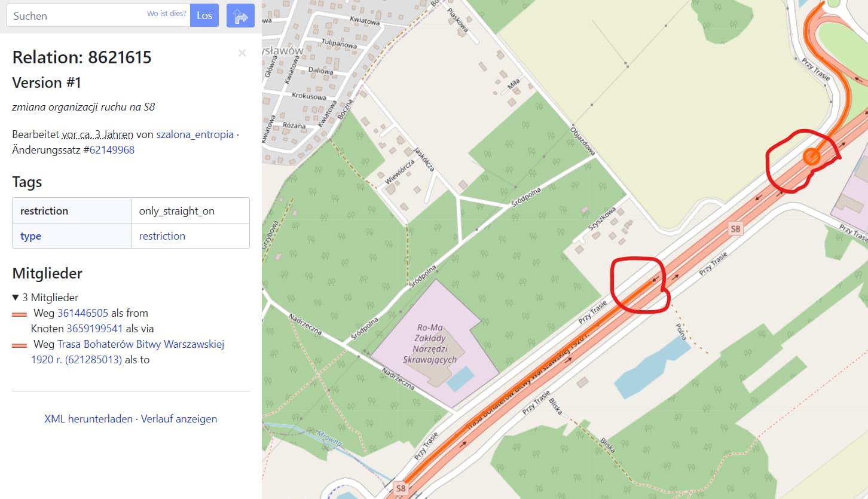868x499 pixels.
Task: Open the 'restriction' tag value link
Action: pos(162,236)
